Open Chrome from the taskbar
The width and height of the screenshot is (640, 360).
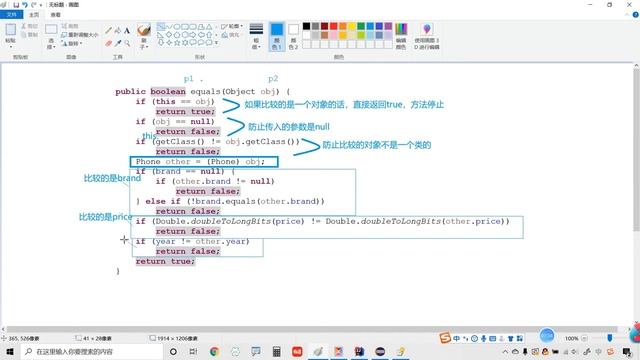click(x=214, y=351)
